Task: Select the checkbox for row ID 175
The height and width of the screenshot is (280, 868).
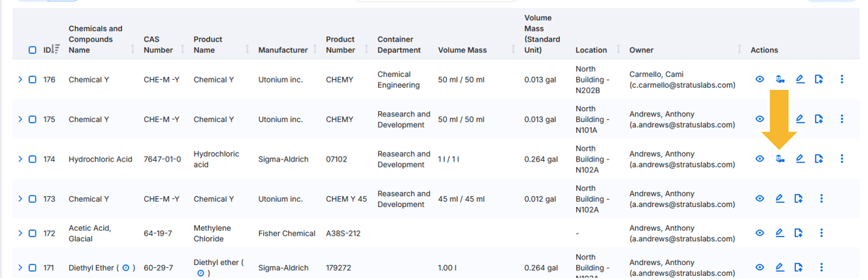Action: [x=32, y=119]
